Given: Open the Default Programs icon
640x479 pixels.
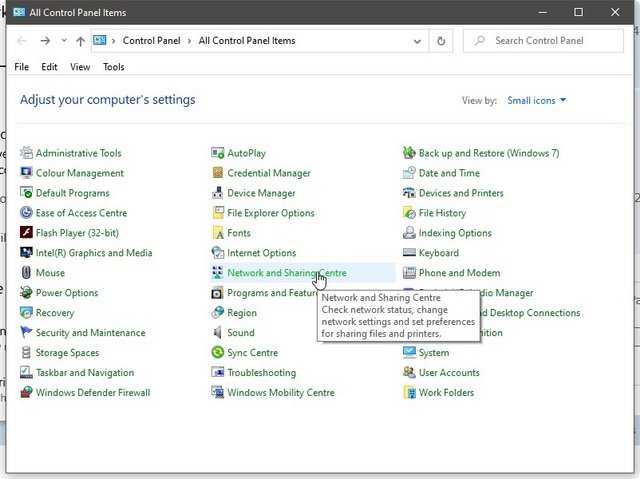Looking at the screenshot, I should pos(26,193).
